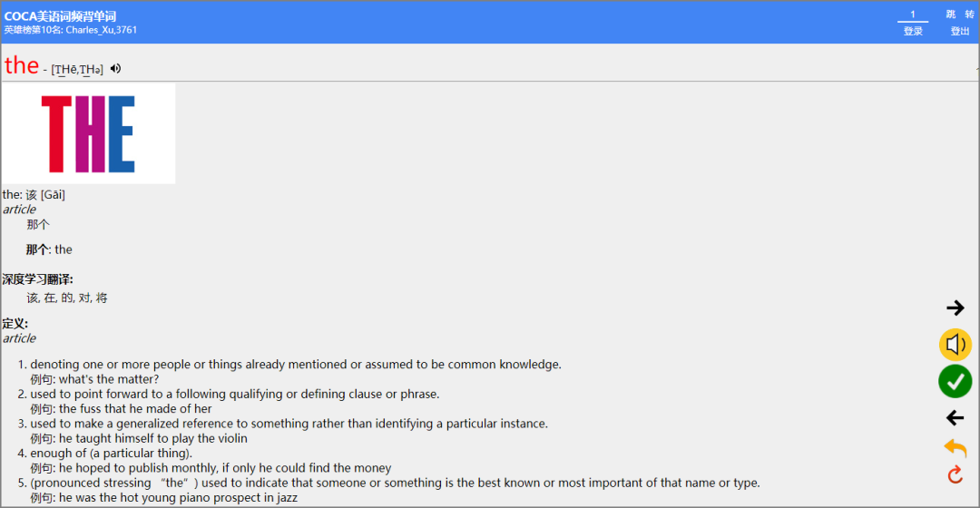Click the orange undo arrow icon
980x508 pixels.
(955, 447)
